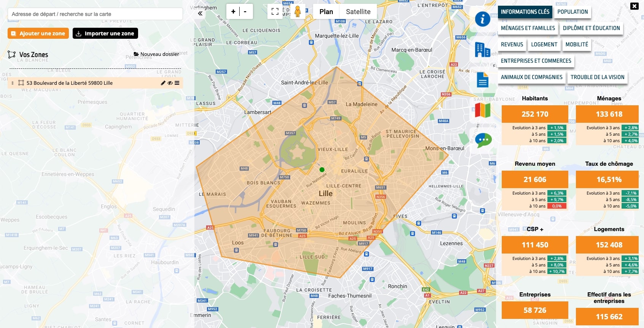Open the 'Trouble de la vision' tab
Screen dimensions: 644x328
click(x=597, y=77)
